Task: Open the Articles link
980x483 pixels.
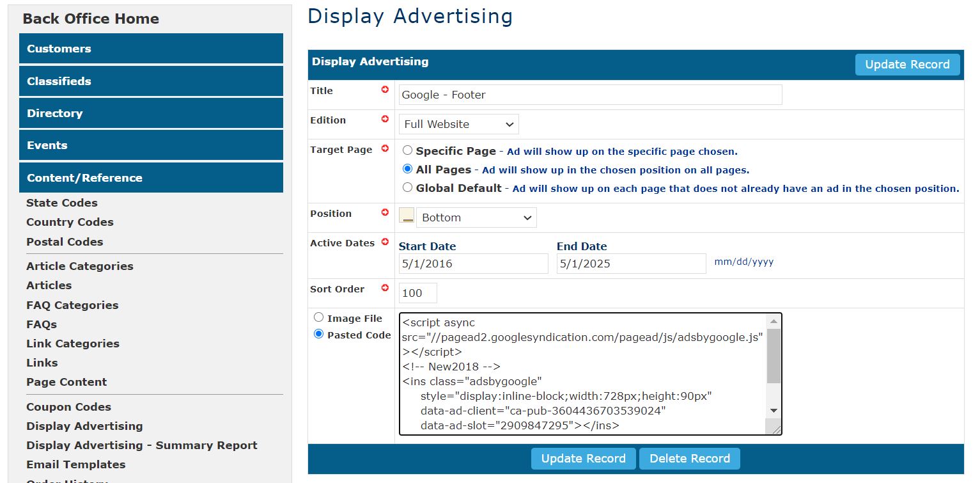Action: tap(49, 285)
